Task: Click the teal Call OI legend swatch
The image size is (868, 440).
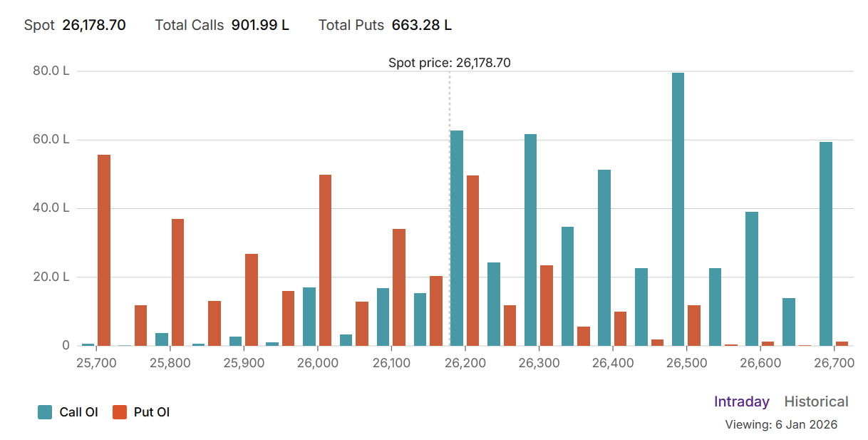Action: (x=45, y=411)
